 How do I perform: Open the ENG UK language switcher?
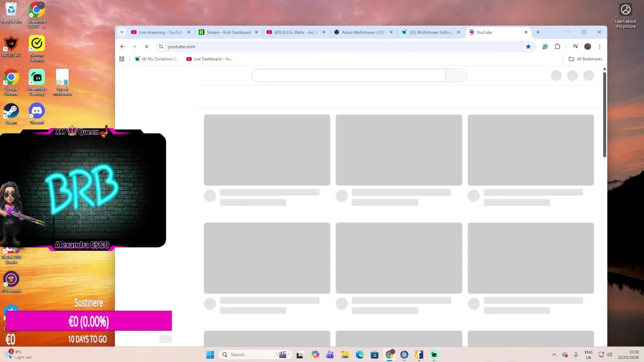tap(588, 354)
